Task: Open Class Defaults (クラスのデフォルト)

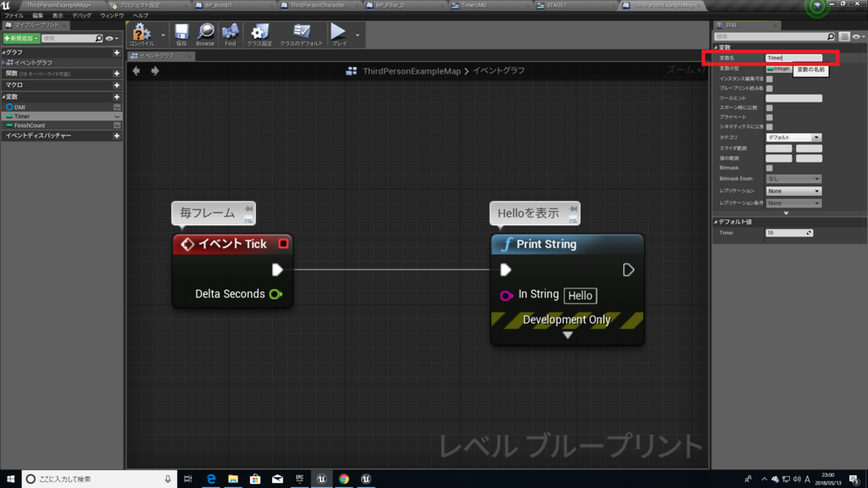Action: coord(301,34)
